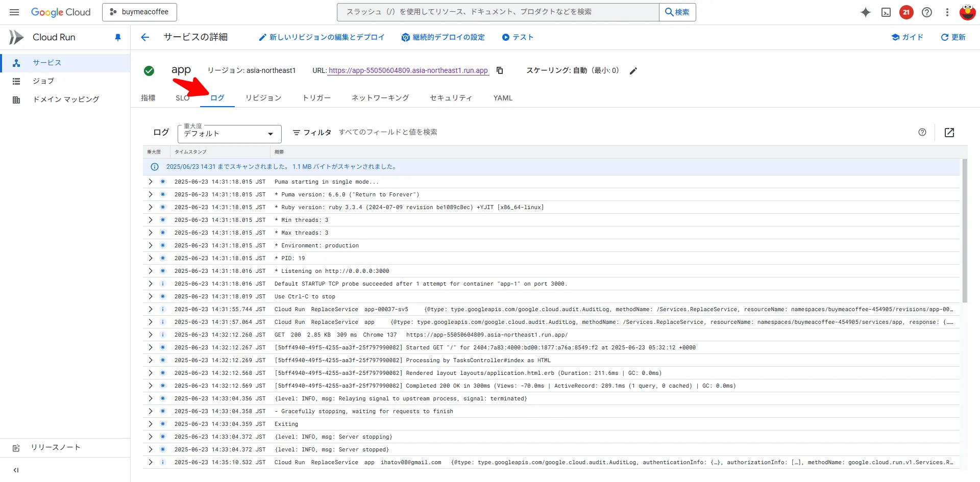Collapse the left sidebar panel
Viewport: 980px width, 482px height.
point(16,470)
